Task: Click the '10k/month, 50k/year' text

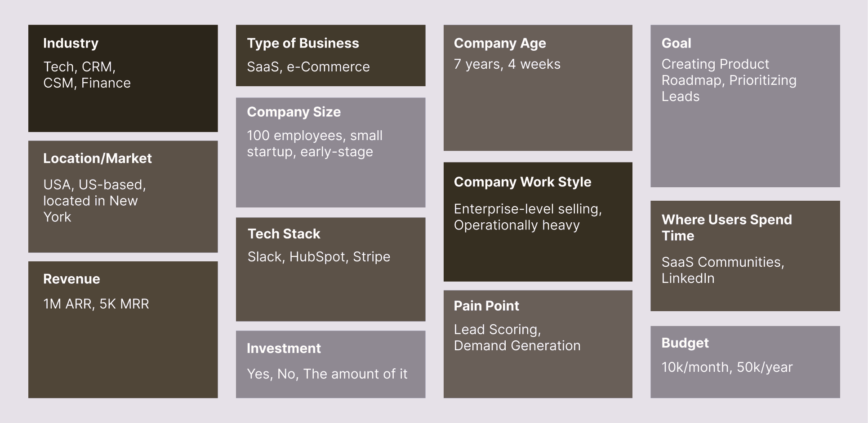Action: click(727, 367)
